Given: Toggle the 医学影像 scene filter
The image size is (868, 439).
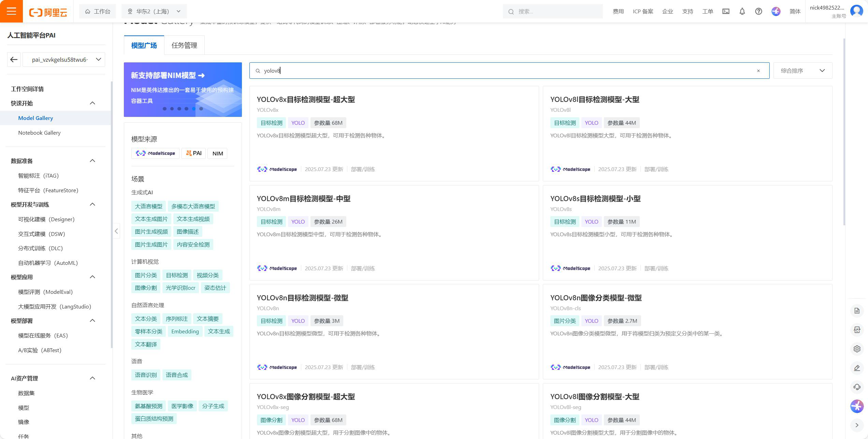Looking at the screenshot, I should (x=182, y=406).
